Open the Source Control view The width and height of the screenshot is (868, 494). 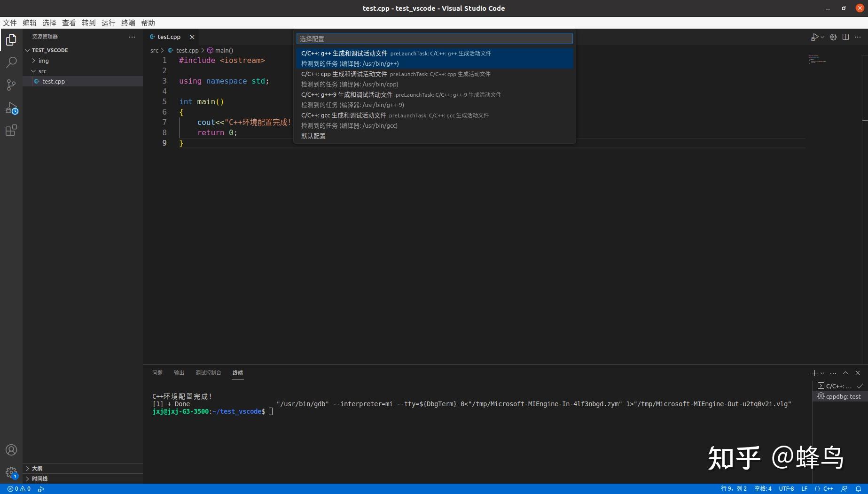(11, 85)
